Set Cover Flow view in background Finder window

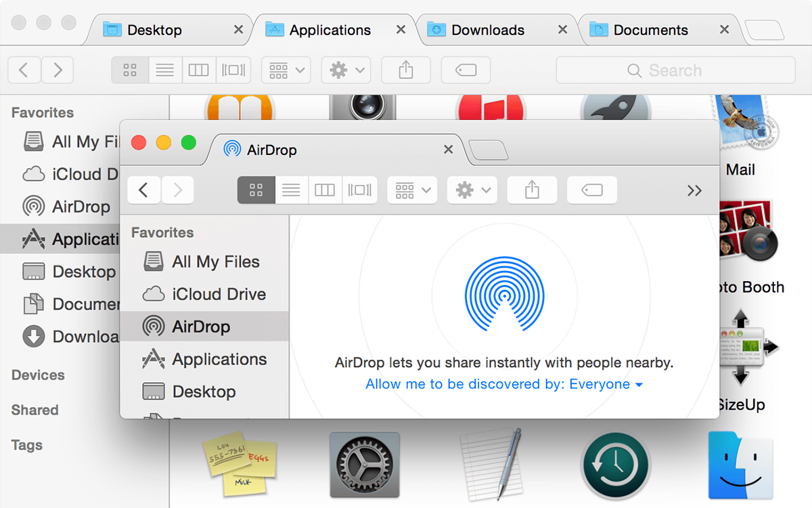(233, 70)
